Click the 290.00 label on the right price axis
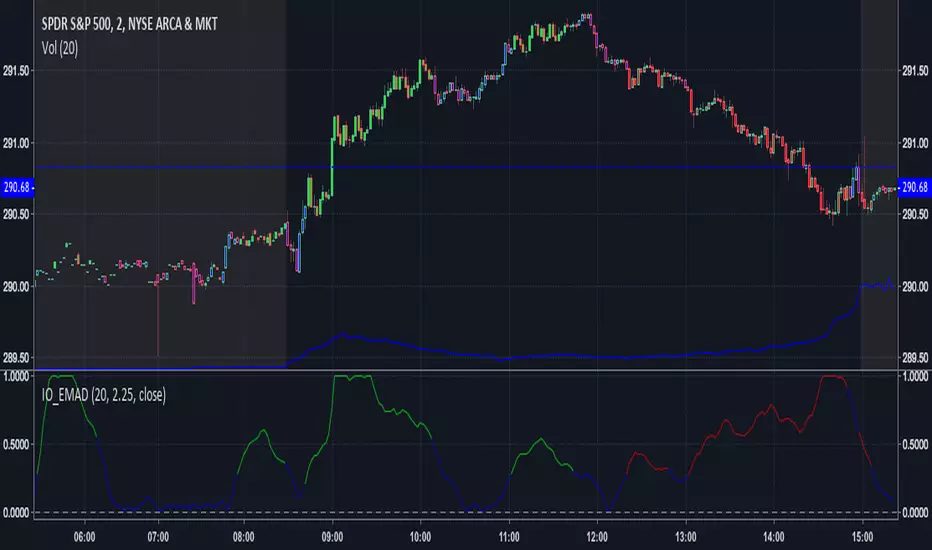 point(915,287)
